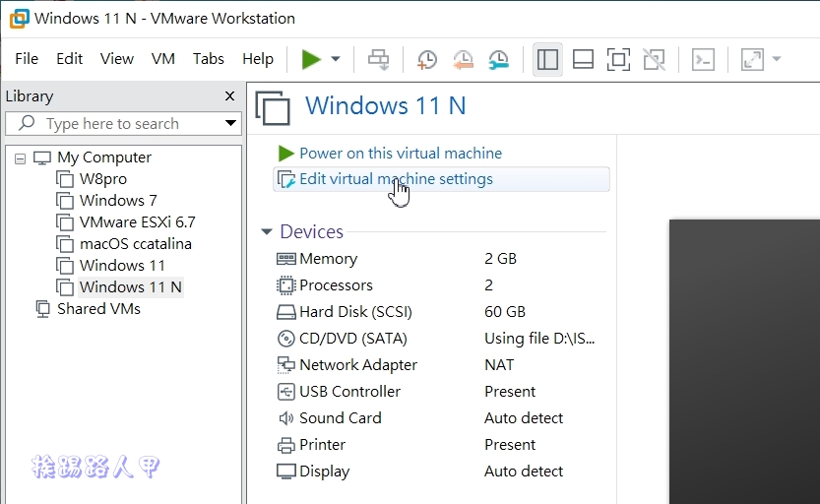Click the Display device entry
This screenshot has height=504, width=820.
click(x=324, y=472)
